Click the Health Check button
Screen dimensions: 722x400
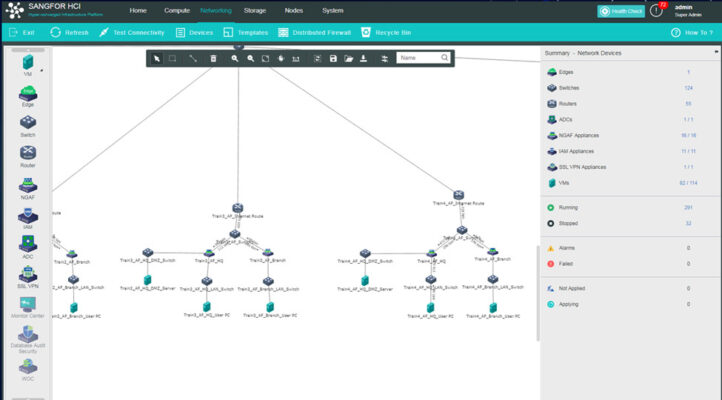click(621, 11)
